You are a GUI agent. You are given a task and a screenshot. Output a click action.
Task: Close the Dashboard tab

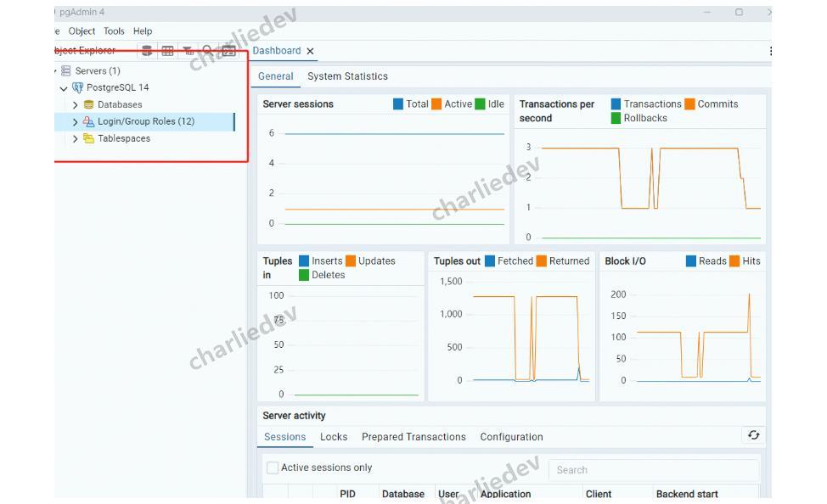[x=311, y=51]
